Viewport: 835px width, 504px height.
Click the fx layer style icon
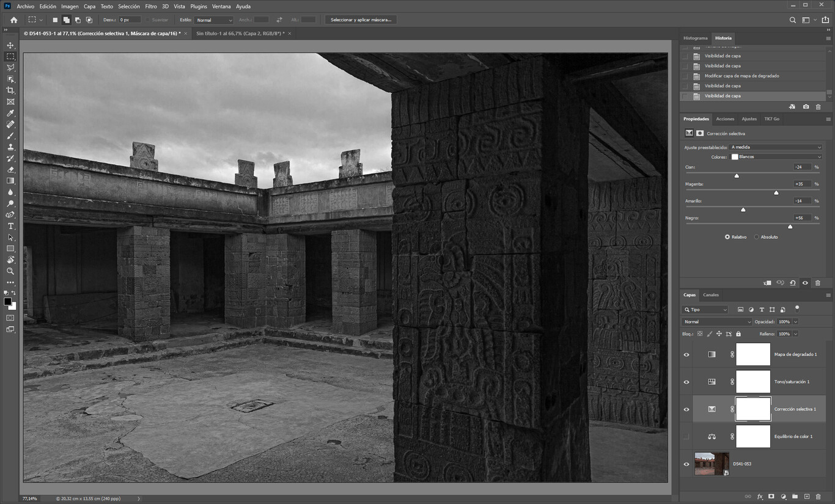pos(760,497)
